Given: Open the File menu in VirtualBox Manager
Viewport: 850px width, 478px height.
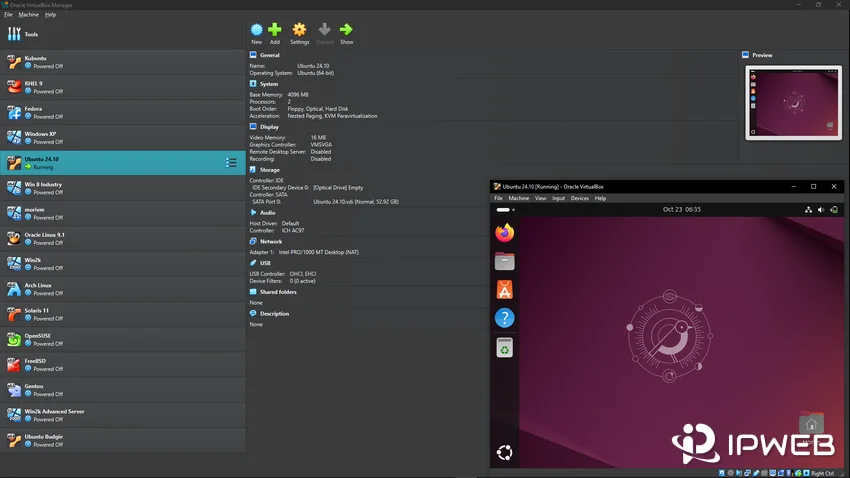Looking at the screenshot, I should click(x=8, y=15).
